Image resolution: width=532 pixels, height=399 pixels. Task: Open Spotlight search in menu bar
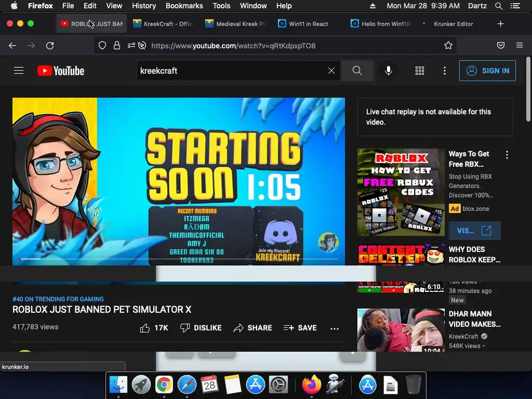(498, 6)
